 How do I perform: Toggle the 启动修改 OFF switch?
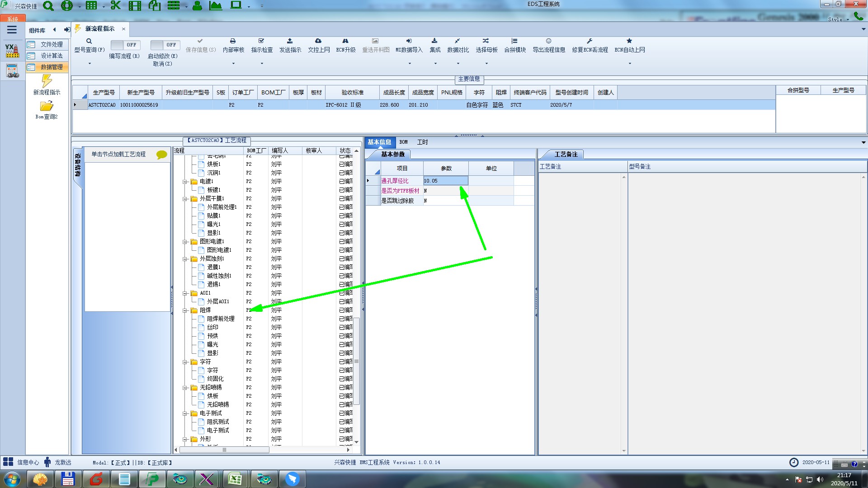[x=165, y=45]
